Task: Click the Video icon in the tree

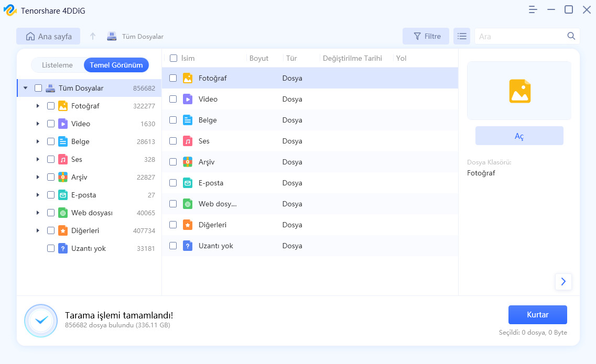Action: (x=63, y=124)
